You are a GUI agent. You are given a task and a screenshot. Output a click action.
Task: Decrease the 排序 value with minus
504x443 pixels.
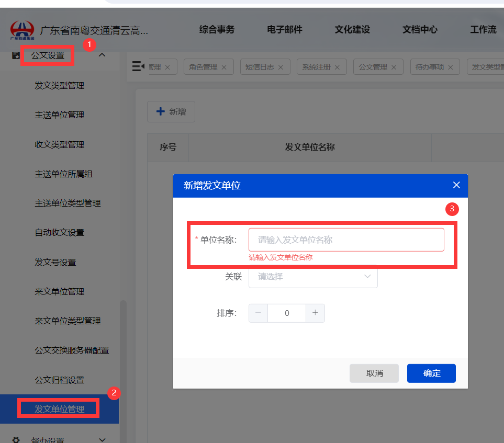(x=258, y=313)
